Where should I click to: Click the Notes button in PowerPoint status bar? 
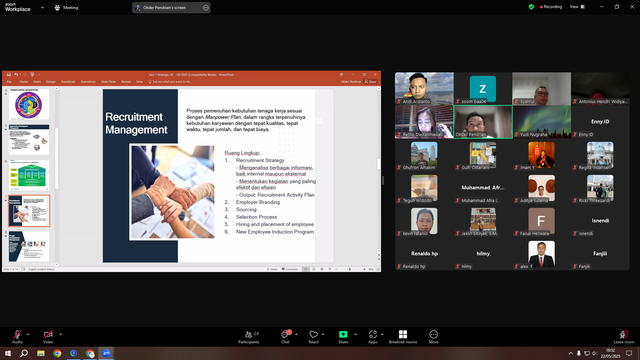(272, 269)
